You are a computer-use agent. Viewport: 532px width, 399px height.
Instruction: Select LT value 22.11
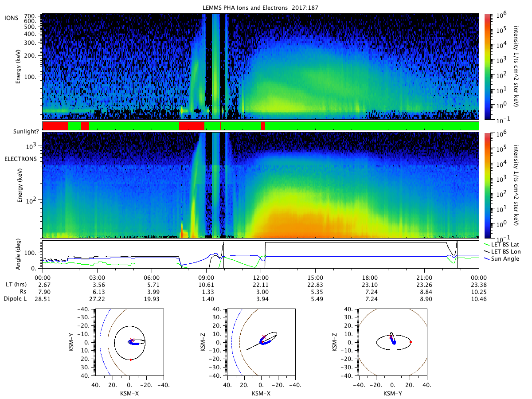tap(261, 284)
